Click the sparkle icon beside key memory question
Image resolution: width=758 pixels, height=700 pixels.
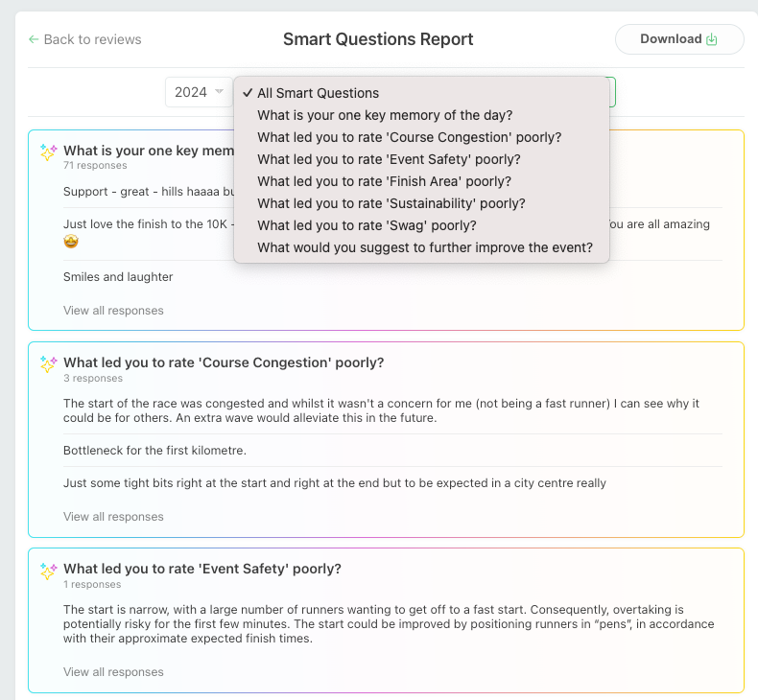coord(48,152)
